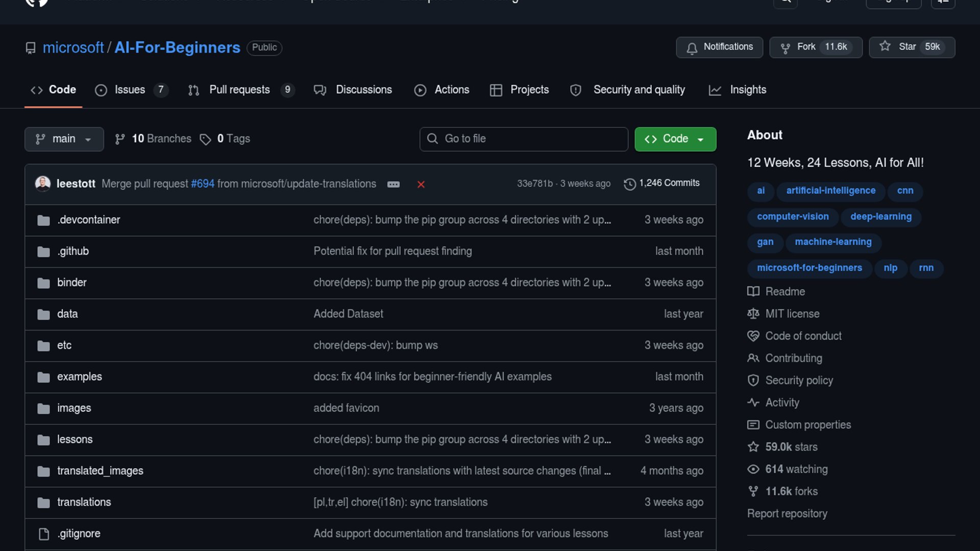The image size is (980, 551).
Task: Fork the repository
Action: [816, 47]
